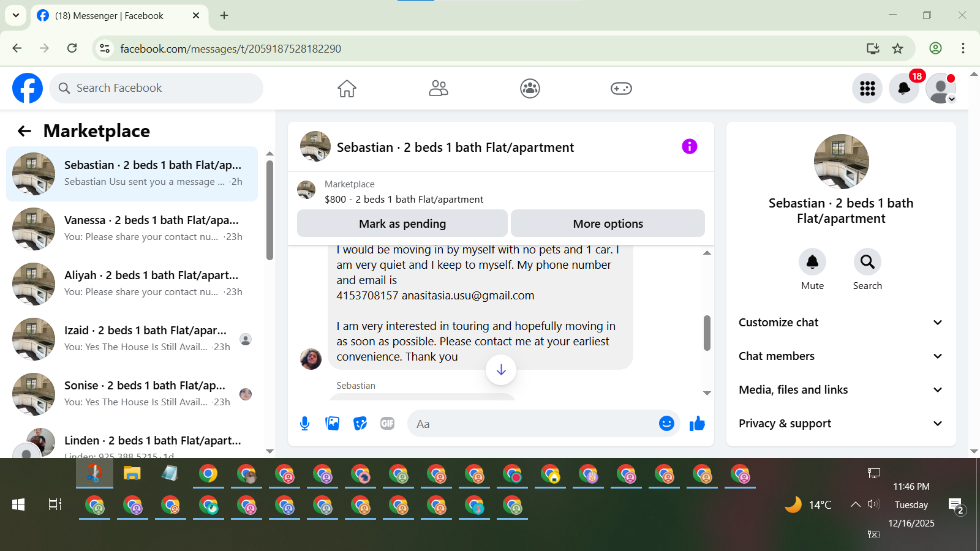The image size is (980, 551).
Task: Choose a sticker from the sticker icon
Action: point(360,424)
